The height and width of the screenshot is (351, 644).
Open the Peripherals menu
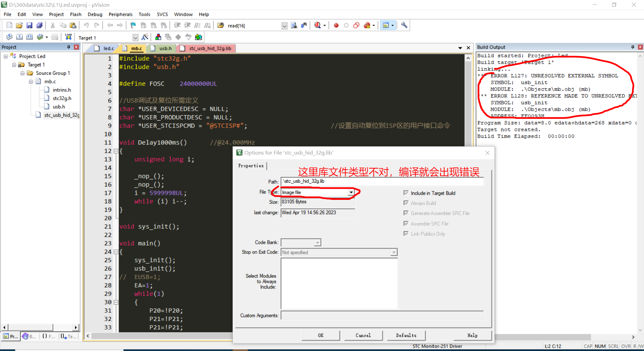pos(121,14)
